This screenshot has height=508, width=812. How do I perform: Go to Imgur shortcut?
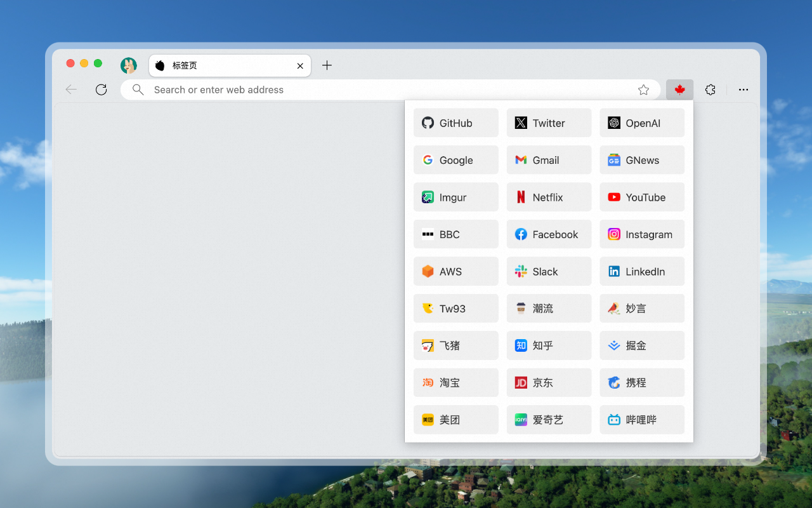click(x=455, y=197)
